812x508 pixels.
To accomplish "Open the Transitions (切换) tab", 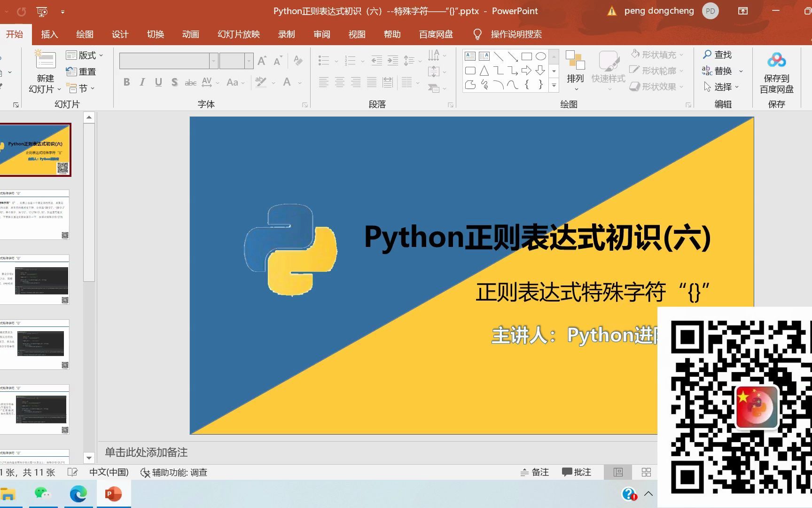I will coord(155,34).
